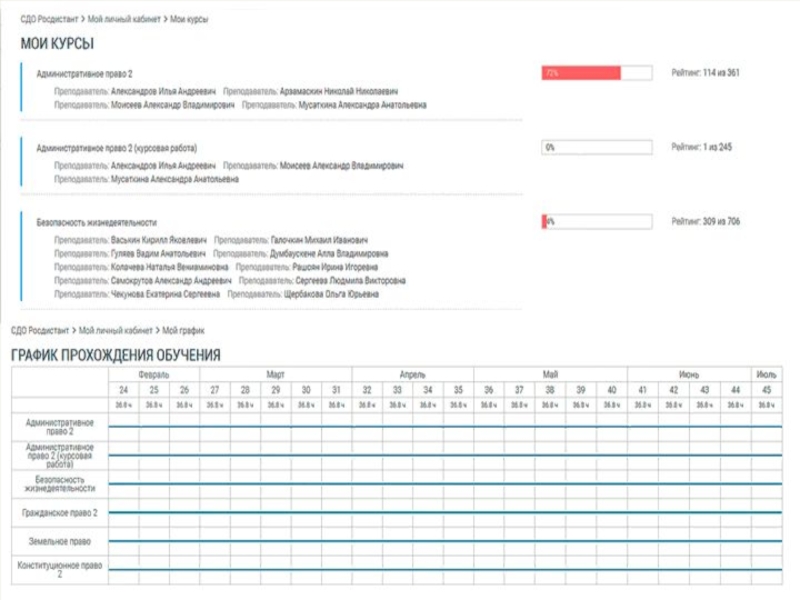Open teacher profile Васькин Кирилл Яковлевич
The width and height of the screenshot is (800, 600).
(x=158, y=241)
